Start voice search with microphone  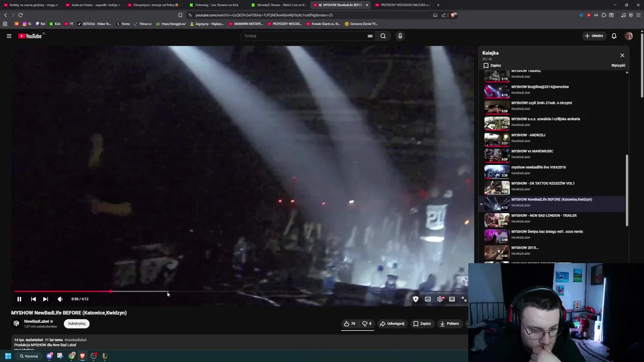[x=400, y=36]
